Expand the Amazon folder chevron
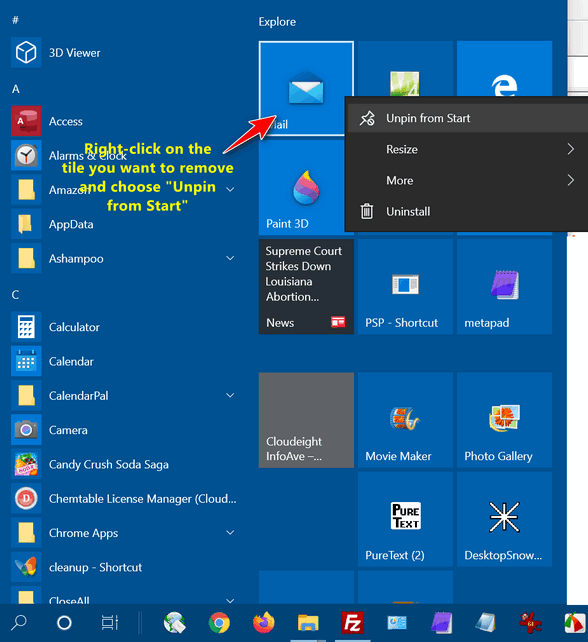This screenshot has height=642, width=588. pyautogui.click(x=230, y=189)
